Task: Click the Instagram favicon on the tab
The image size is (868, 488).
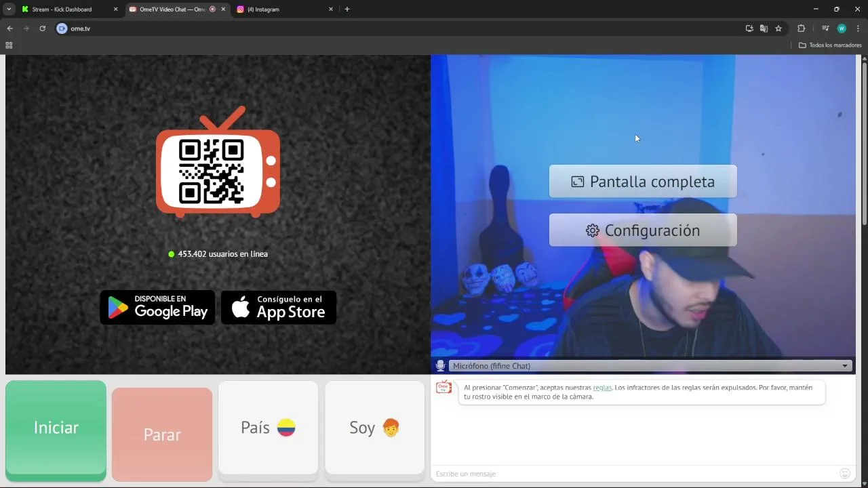Action: click(x=241, y=9)
